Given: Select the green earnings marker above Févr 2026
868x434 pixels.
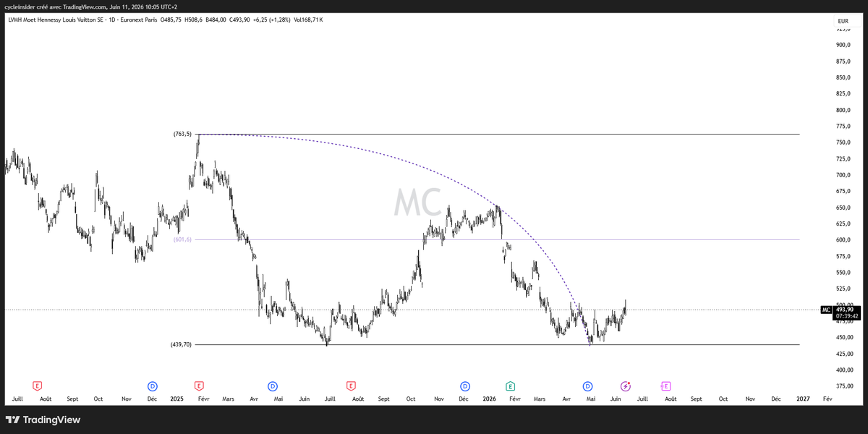Looking at the screenshot, I should (x=511, y=386).
